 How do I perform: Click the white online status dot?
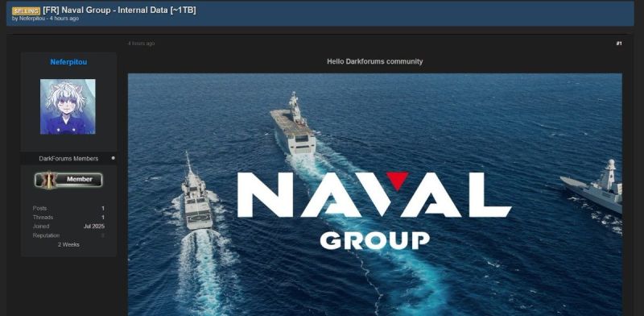click(x=113, y=158)
